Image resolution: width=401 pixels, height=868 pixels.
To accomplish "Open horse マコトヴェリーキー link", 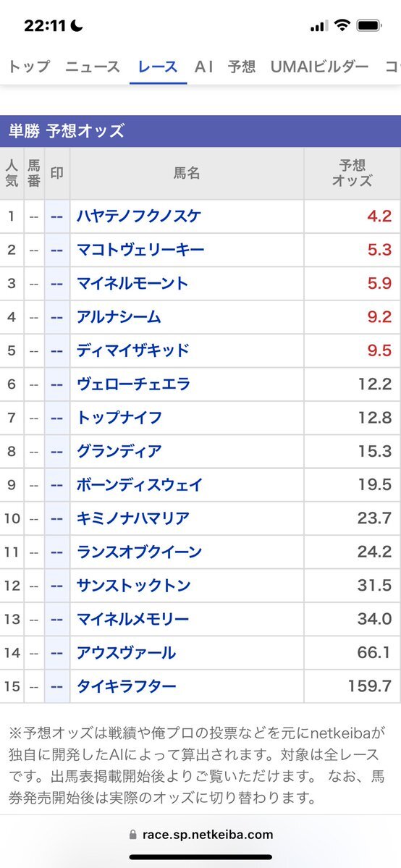I will (x=140, y=250).
